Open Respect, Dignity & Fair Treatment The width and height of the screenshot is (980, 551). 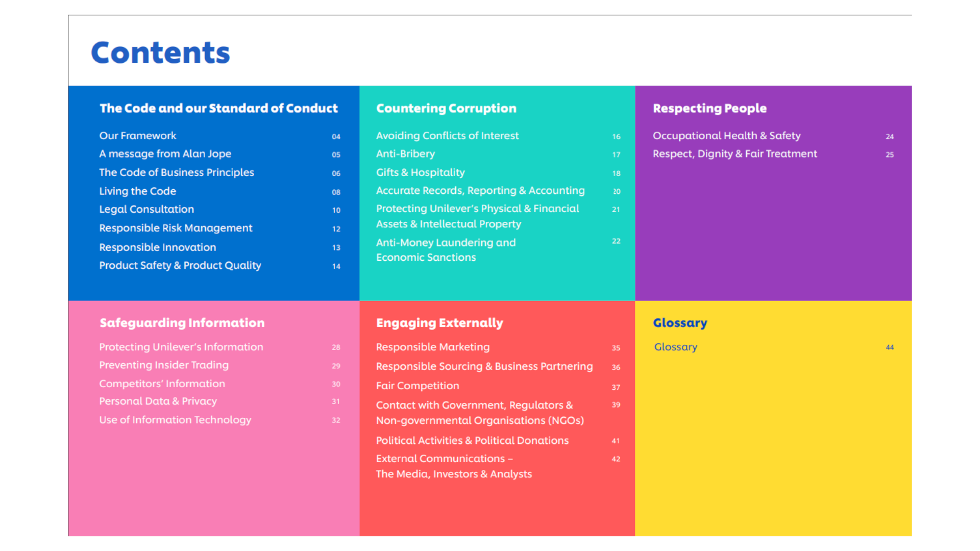pos(734,154)
